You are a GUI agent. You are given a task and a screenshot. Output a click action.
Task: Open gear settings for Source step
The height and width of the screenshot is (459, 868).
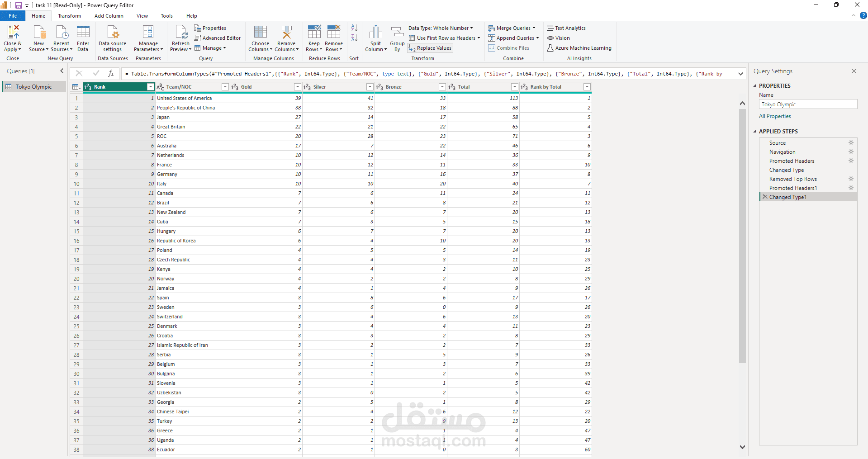click(x=851, y=142)
